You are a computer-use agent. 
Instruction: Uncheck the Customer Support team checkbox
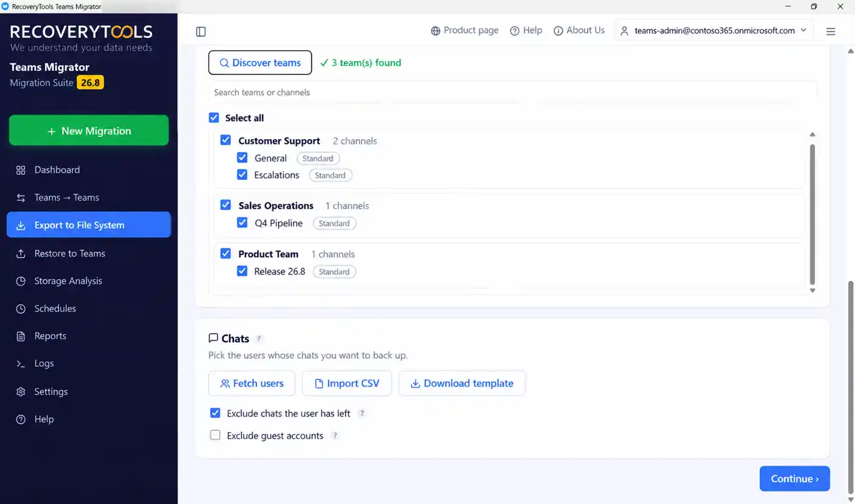(225, 140)
